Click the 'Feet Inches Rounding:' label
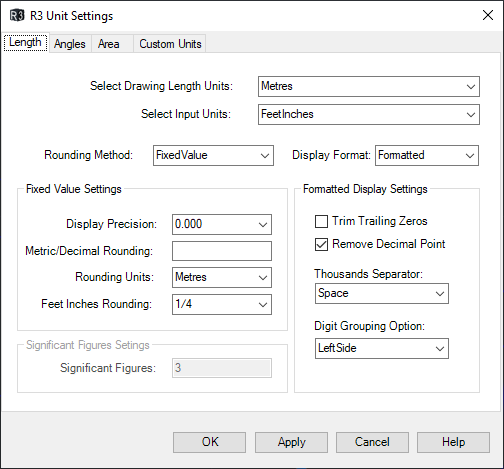The image size is (504, 469). click(96, 304)
